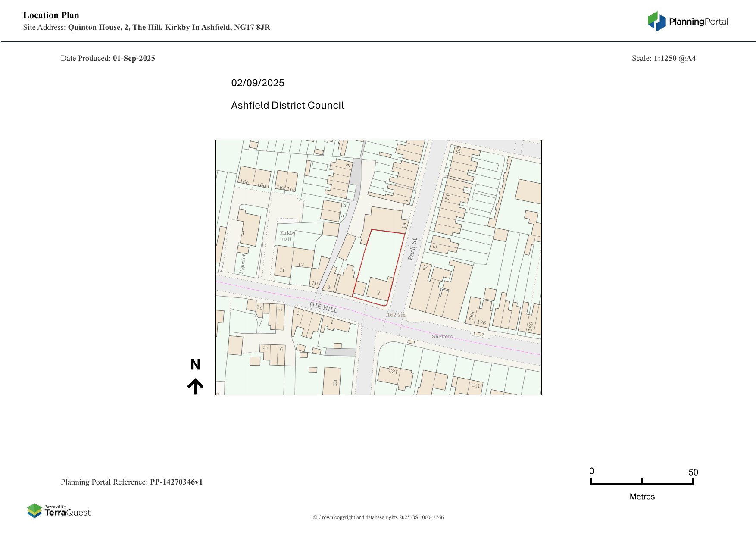The image size is (756, 535).
Task: Click the Kirkby Hall map label
Action: point(287,236)
